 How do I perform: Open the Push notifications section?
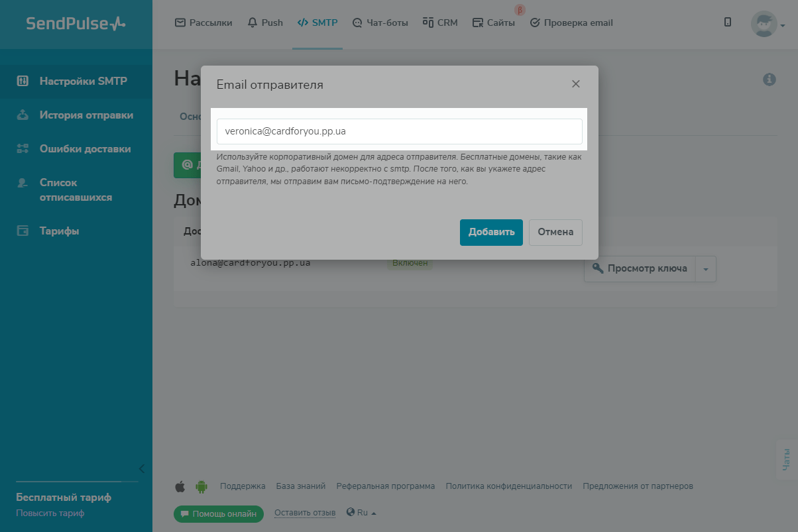click(265, 23)
